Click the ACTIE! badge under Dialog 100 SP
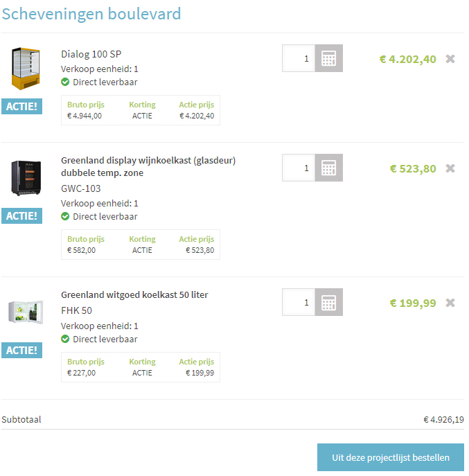This screenshot has height=476, width=469. coord(22,106)
